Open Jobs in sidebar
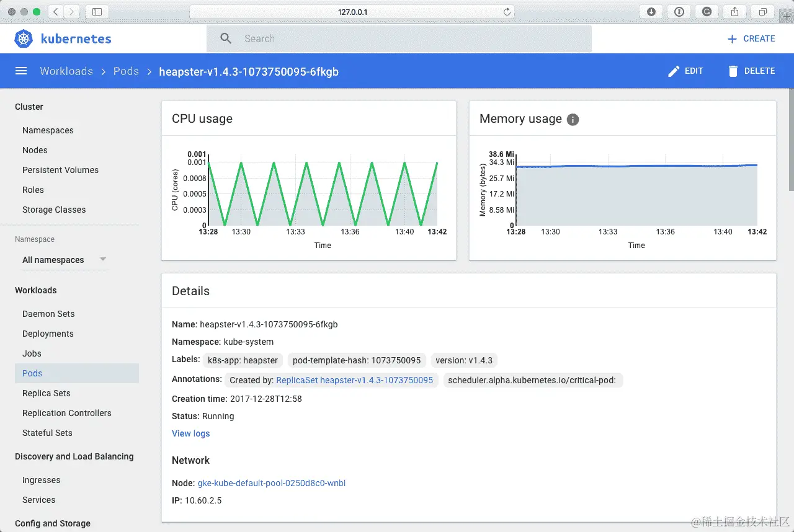Image resolution: width=794 pixels, height=532 pixels. click(x=32, y=353)
